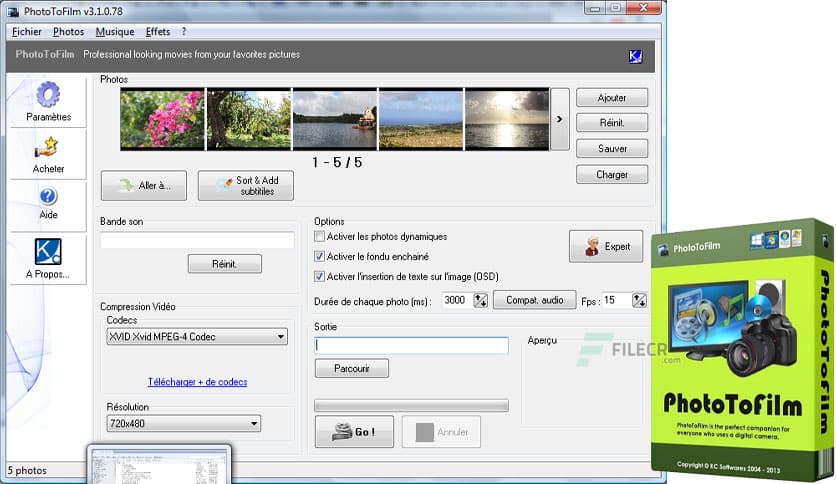Click taskbar window preview thumbnail
Screen dimensions: 836x484
(159, 465)
